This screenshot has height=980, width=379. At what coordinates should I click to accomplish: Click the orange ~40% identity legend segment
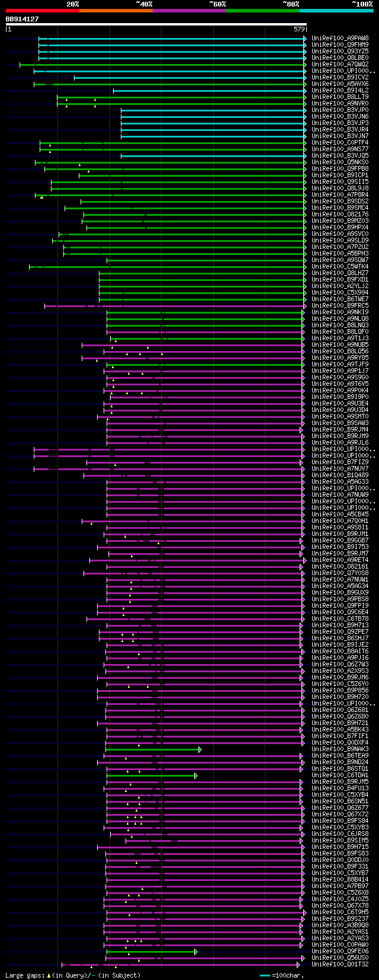click(x=115, y=11)
